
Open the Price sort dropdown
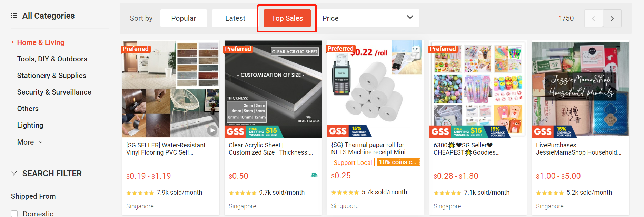click(x=368, y=18)
